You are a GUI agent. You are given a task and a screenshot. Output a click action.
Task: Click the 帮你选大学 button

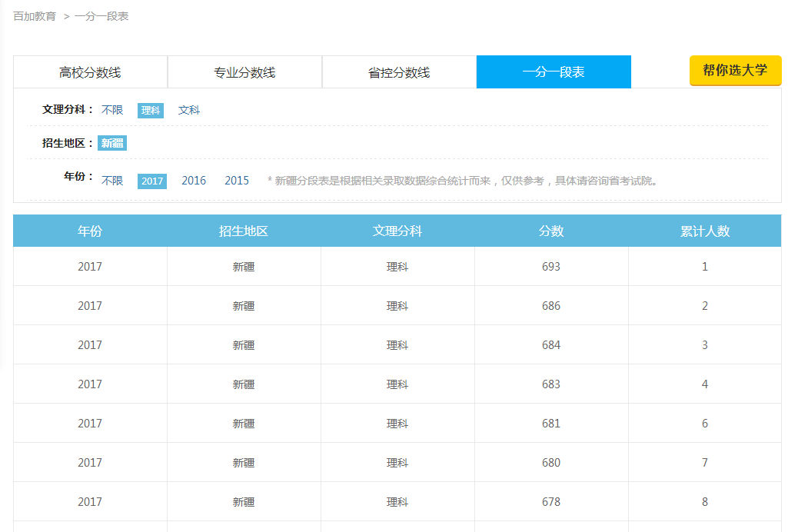coord(735,70)
